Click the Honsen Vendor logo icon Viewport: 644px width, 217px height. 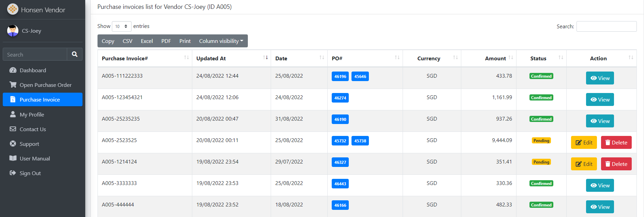pyautogui.click(x=13, y=9)
